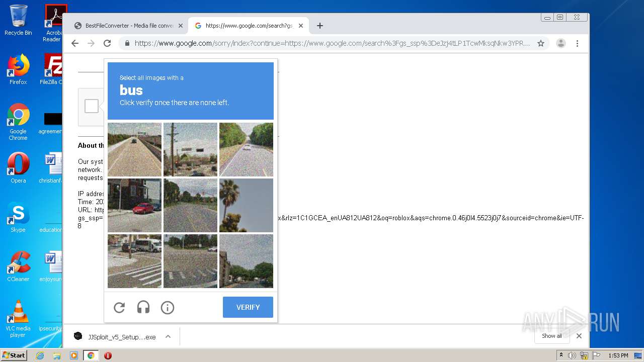644x362 pixels.
Task: Open the CCleaner desktop shortcut
Action: click(x=18, y=266)
